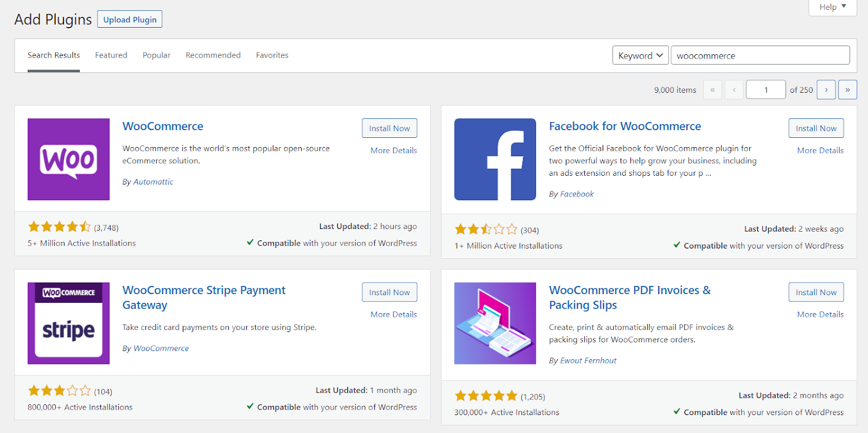
Task: Click the '9,000 items' count text
Action: point(675,90)
